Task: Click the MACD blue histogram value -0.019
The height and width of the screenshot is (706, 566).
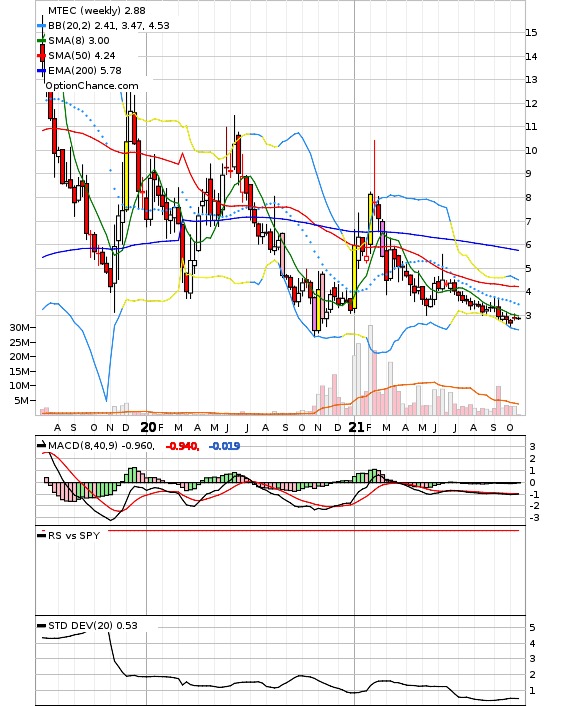Action: (225, 446)
